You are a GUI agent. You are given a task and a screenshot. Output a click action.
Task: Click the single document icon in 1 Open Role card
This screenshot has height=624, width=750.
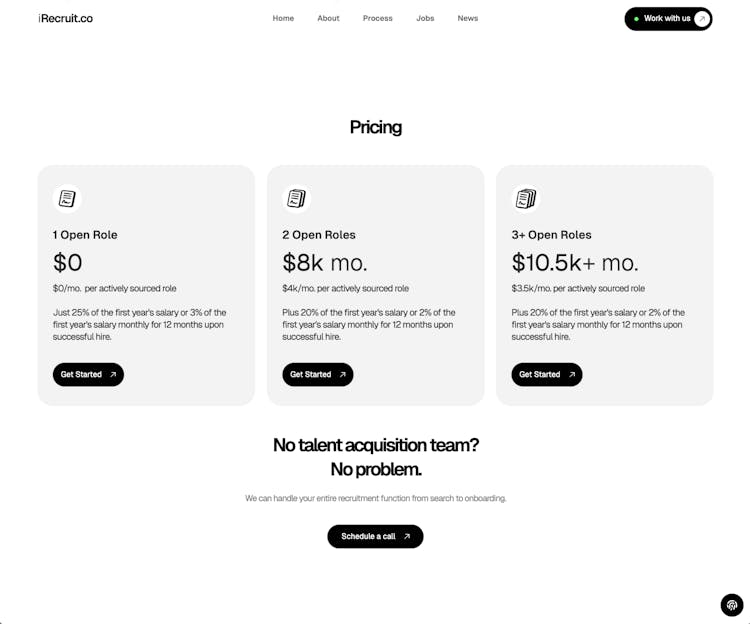pyautogui.click(x=67, y=199)
